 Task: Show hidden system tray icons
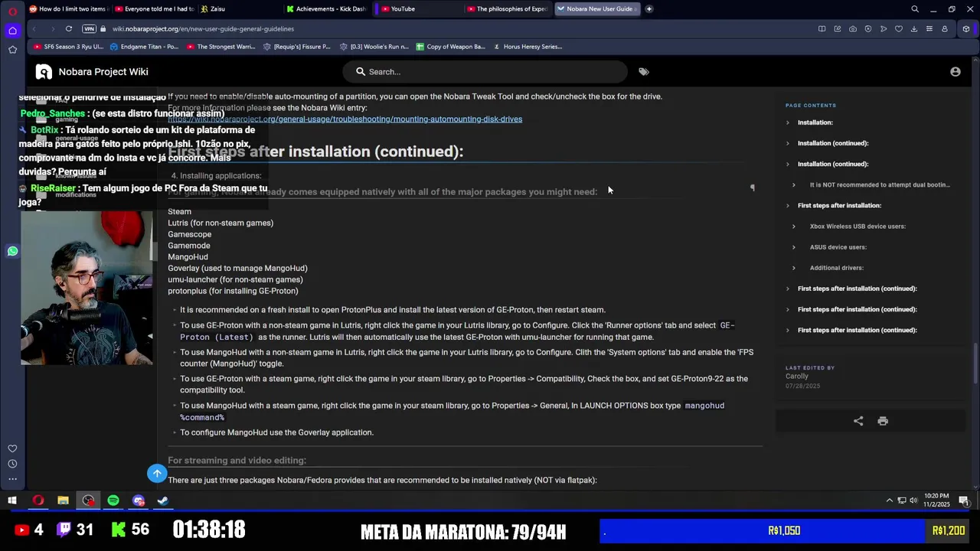[889, 500]
